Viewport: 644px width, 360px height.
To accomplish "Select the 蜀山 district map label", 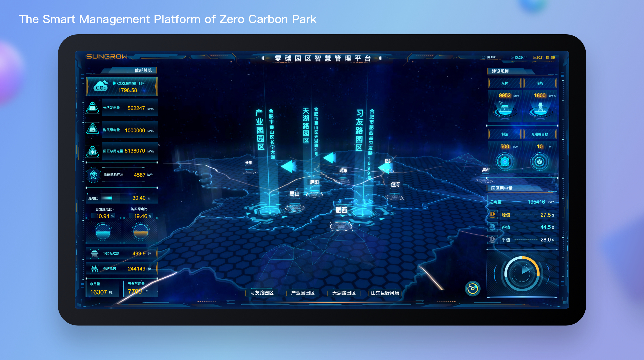I will click(x=294, y=194).
